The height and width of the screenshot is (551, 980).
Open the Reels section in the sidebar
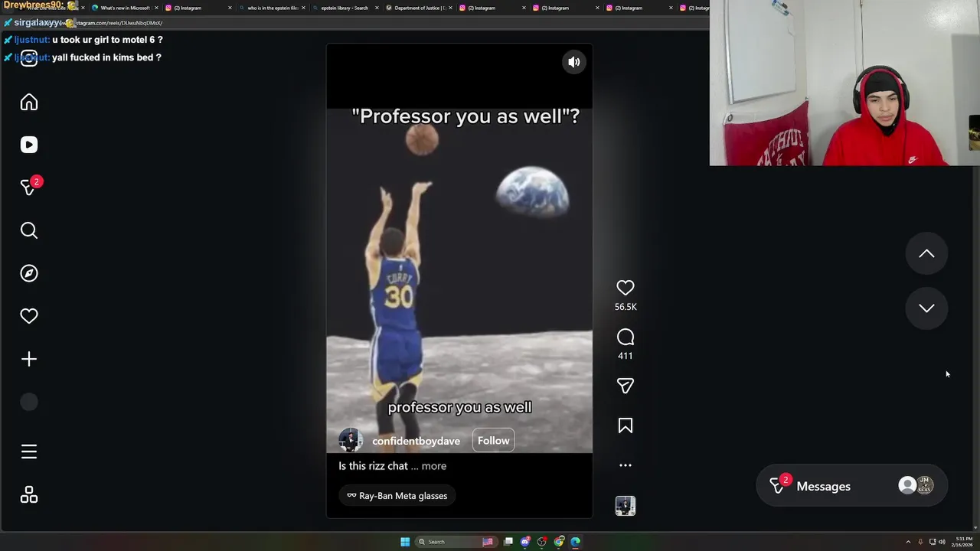point(29,145)
